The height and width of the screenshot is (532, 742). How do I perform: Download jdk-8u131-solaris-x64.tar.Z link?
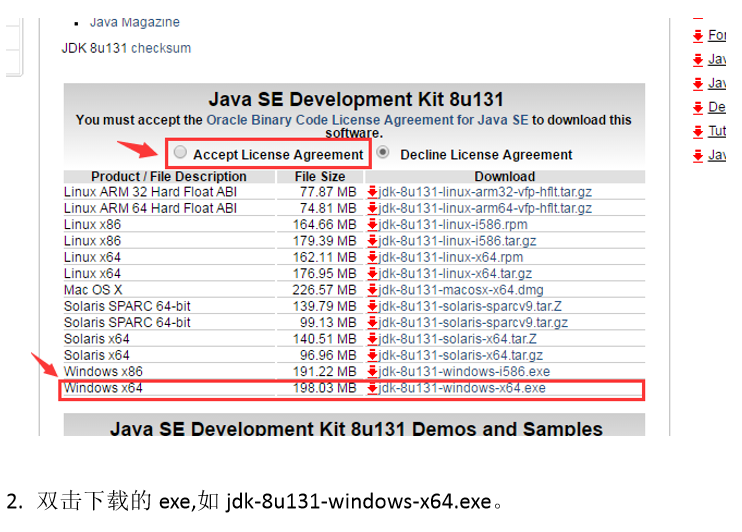click(458, 339)
